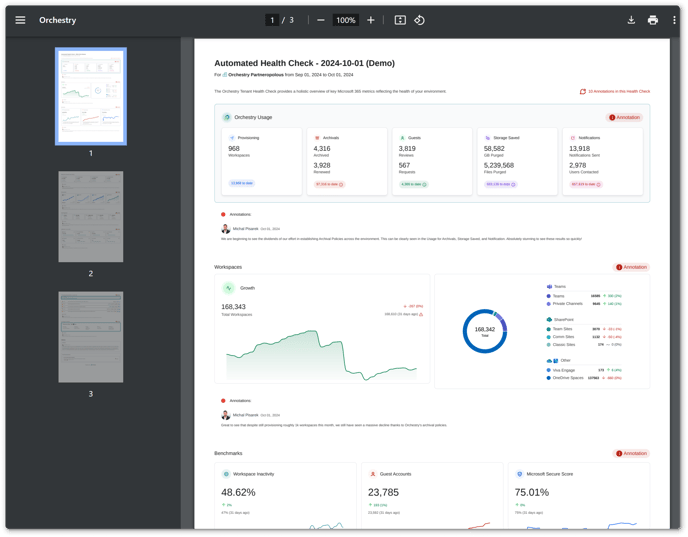Click the Workspaces Annotation badge
The image size is (688, 537).
[631, 267]
